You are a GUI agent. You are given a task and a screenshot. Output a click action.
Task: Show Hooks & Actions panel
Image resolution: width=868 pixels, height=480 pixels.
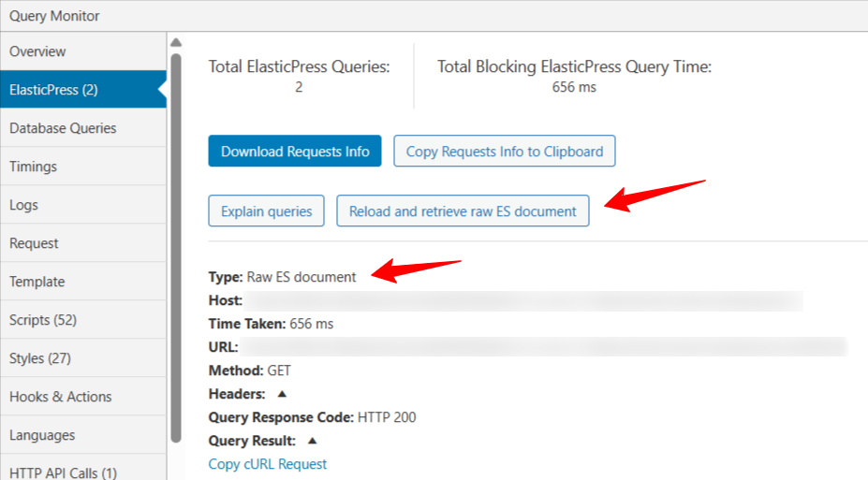click(60, 397)
